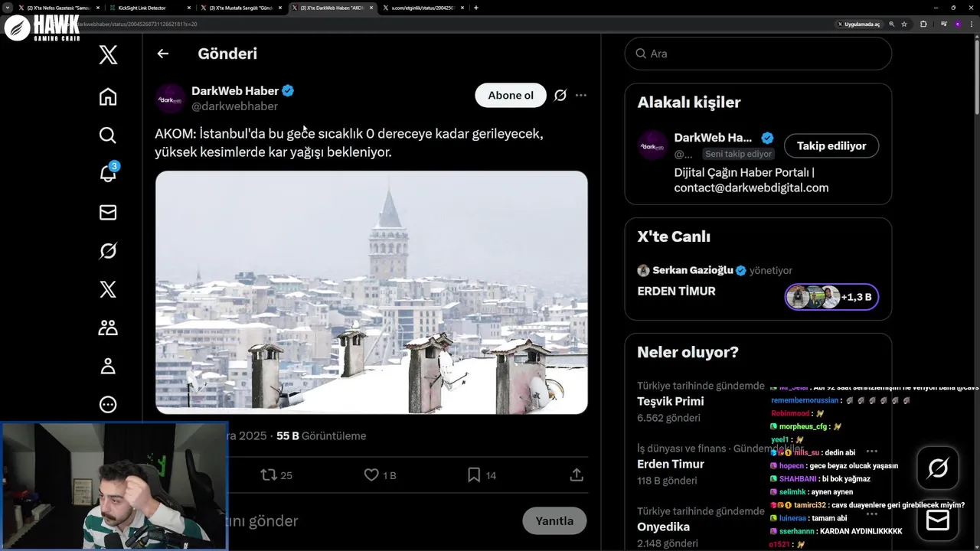Screen dimensions: 980x551
Task: Click the X logo home icon
Action: [108, 55]
